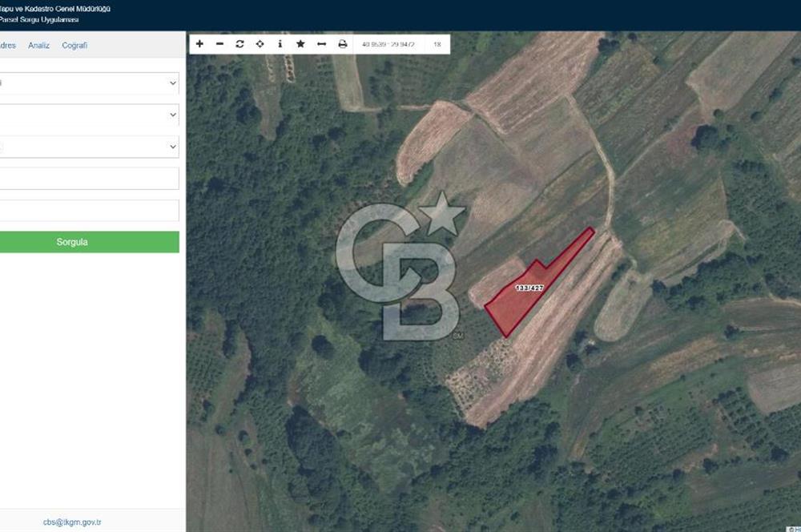Zoom out with the minus icon
The image size is (801, 532).
[x=219, y=44]
